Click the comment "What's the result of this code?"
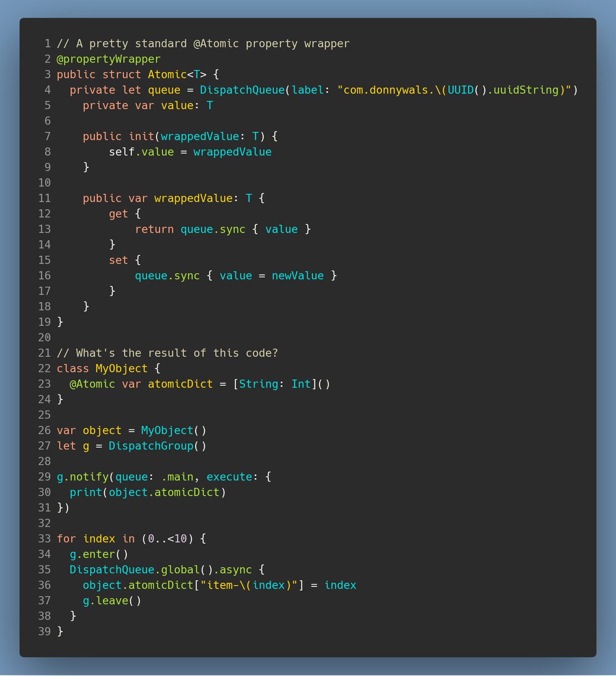616x676 pixels. tap(167, 353)
